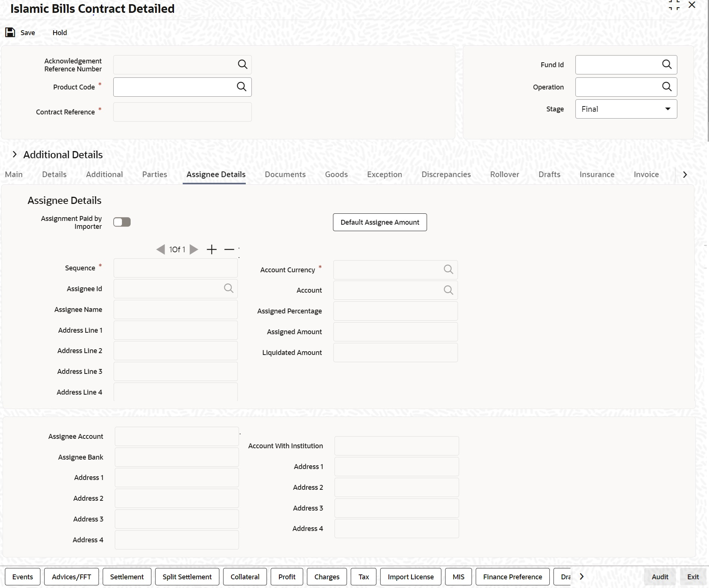Open Assignee Id search lookup
The width and height of the screenshot is (709, 588).
pos(228,289)
